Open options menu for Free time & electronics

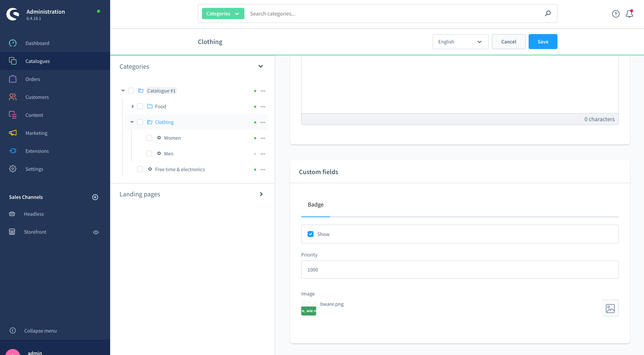pyautogui.click(x=263, y=170)
